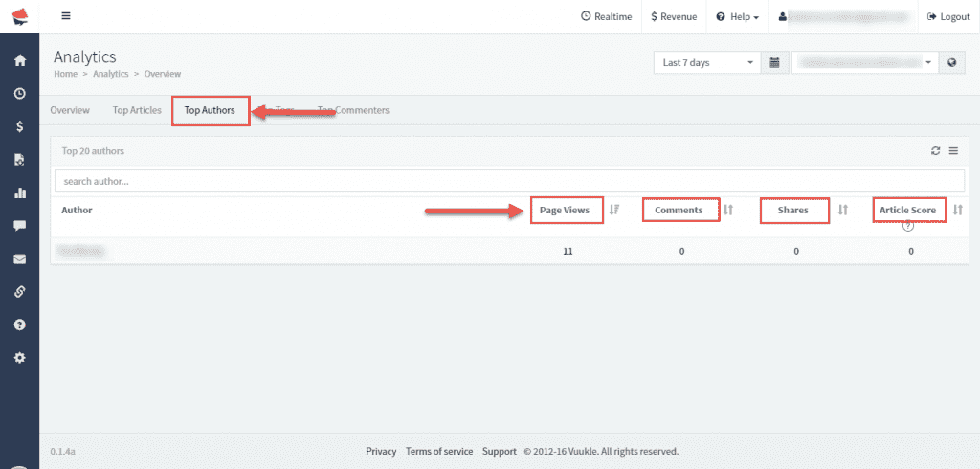Open the panel options list menu icon
Screen dimensions: 980x469
coord(953,151)
